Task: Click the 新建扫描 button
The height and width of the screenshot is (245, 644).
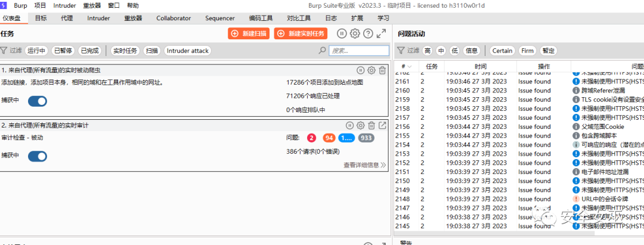Action: (249, 33)
